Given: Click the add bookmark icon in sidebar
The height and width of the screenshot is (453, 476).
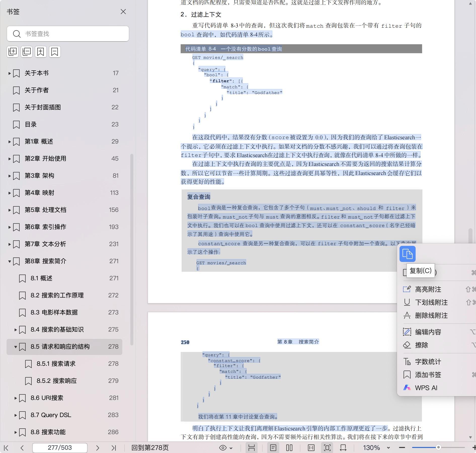Looking at the screenshot, I should click(41, 52).
